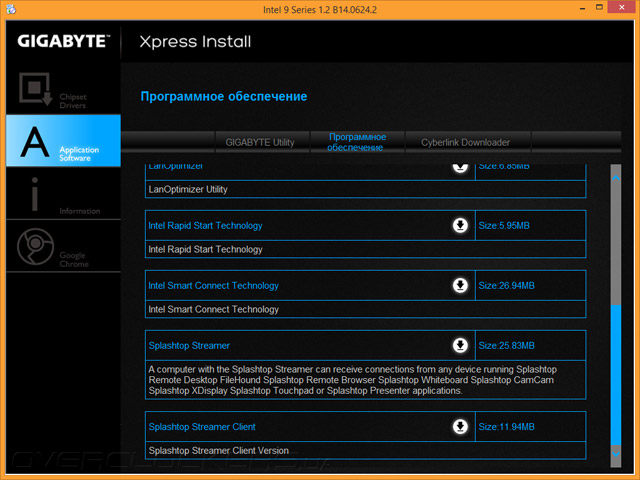The height and width of the screenshot is (480, 640).
Task: Click the Size:11.94MB text
Action: (x=507, y=427)
